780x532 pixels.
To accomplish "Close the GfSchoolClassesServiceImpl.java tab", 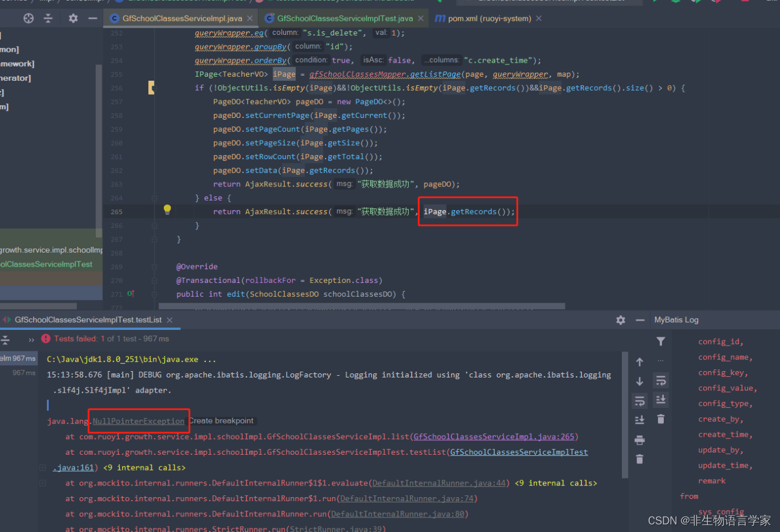I will [250, 19].
